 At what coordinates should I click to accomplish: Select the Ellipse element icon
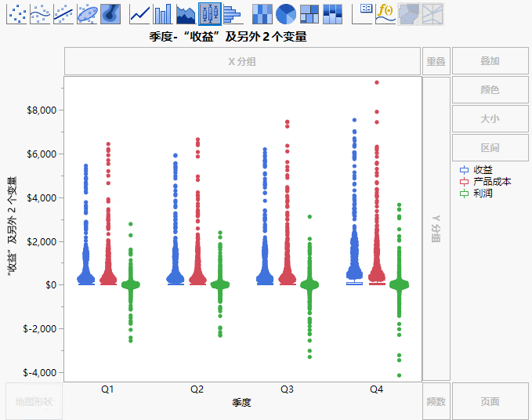[x=87, y=13]
